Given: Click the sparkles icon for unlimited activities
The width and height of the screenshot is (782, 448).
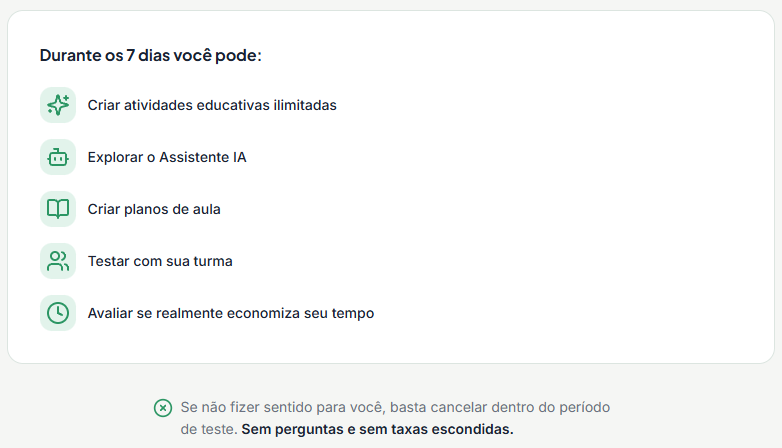Looking at the screenshot, I should pos(58,105).
